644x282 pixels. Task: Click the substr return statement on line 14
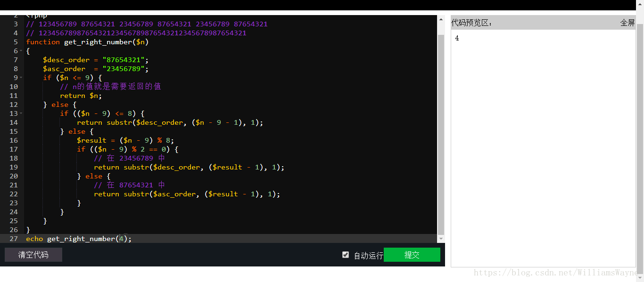[x=170, y=122]
